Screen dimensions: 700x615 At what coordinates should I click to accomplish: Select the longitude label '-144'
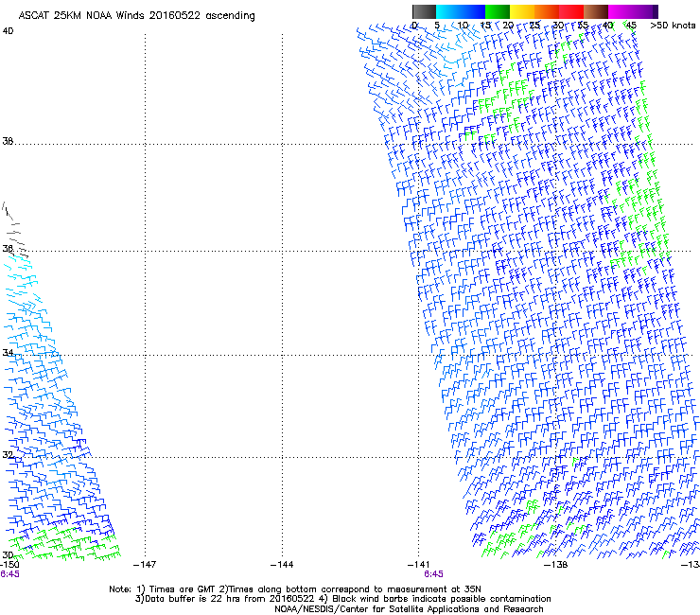[x=282, y=565]
